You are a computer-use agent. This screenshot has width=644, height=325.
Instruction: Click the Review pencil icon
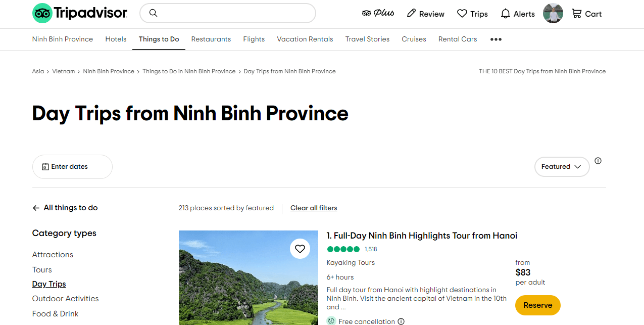[412, 13]
